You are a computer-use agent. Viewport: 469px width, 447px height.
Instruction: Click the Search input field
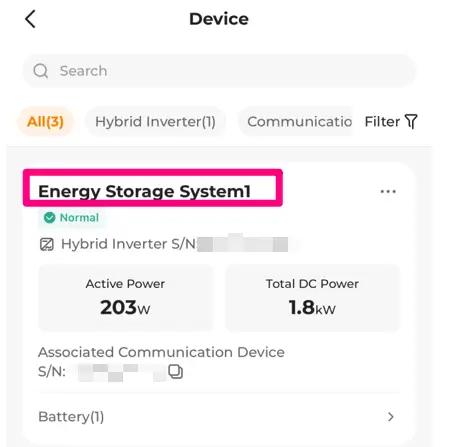219,71
